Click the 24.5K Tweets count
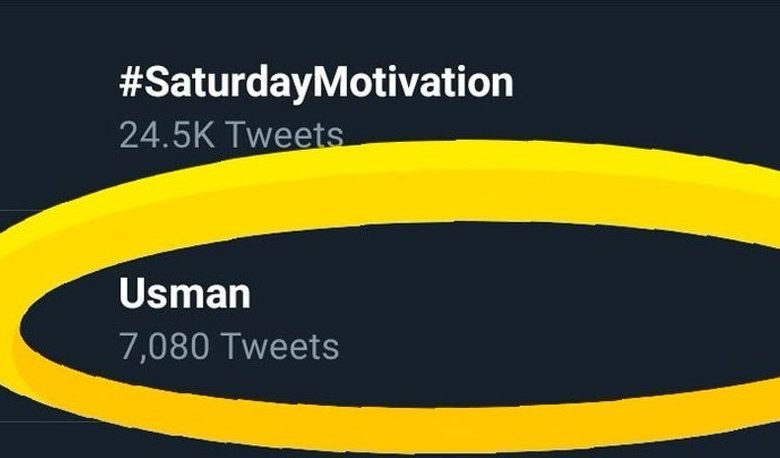Image resolution: width=780 pixels, height=458 pixels. (230, 133)
